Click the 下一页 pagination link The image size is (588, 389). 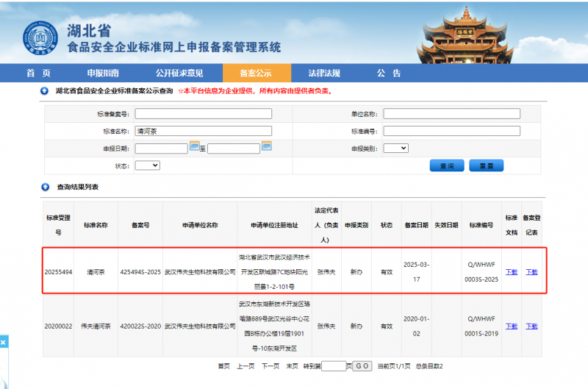point(270,365)
